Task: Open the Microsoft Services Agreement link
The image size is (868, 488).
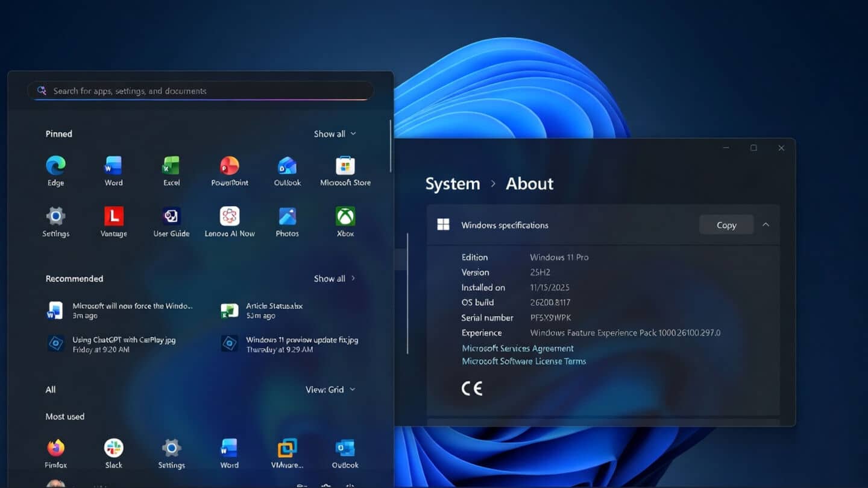Action: (518, 349)
